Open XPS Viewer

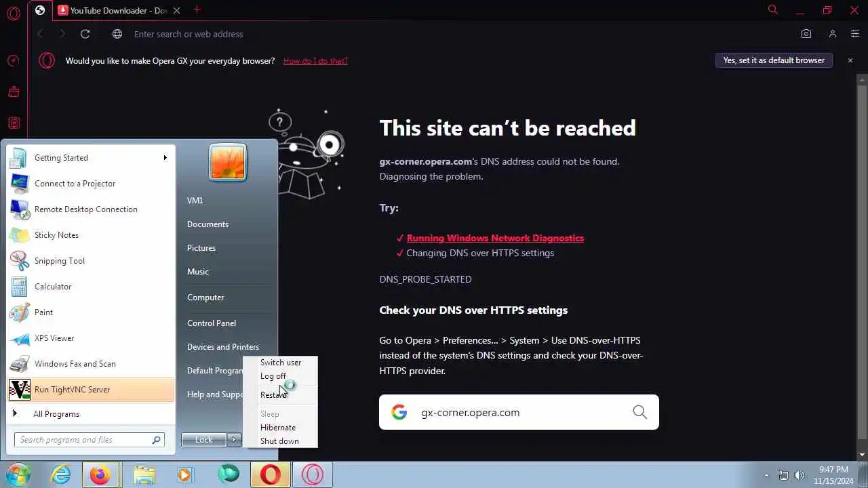click(91, 338)
